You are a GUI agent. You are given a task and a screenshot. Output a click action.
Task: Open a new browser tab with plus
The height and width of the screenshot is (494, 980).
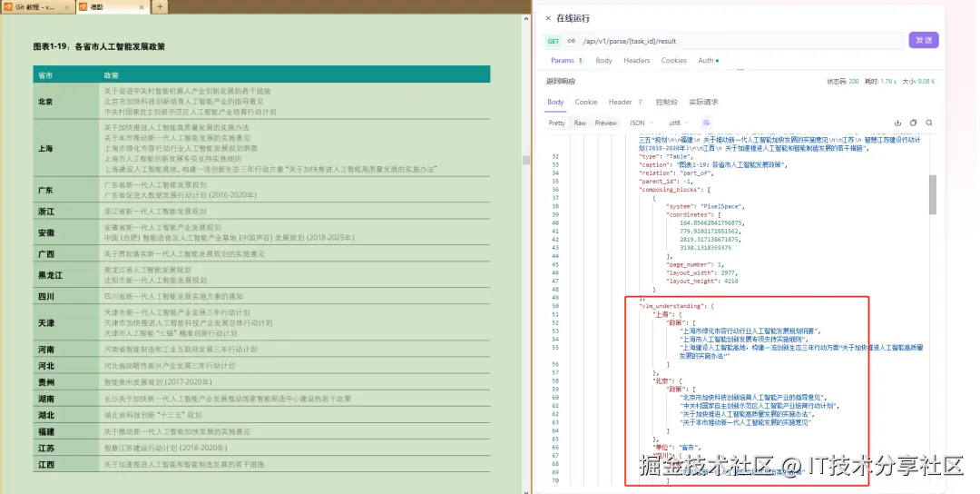160,7
